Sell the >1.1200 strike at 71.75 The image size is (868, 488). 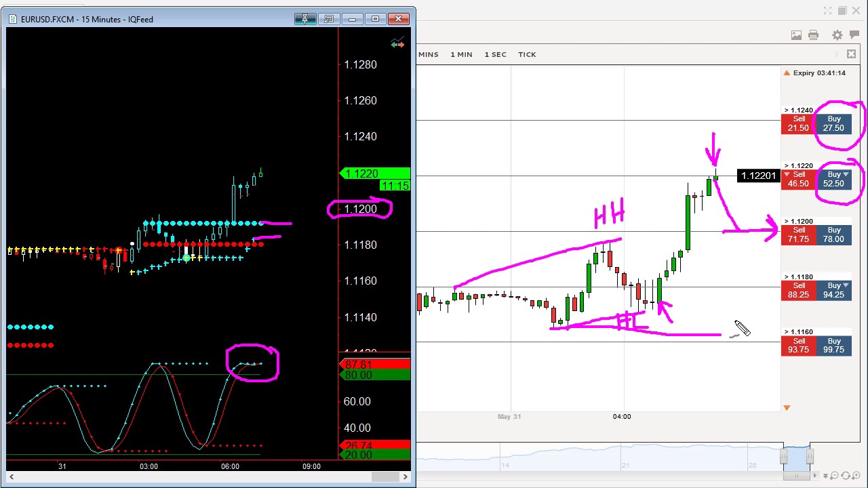(x=799, y=235)
